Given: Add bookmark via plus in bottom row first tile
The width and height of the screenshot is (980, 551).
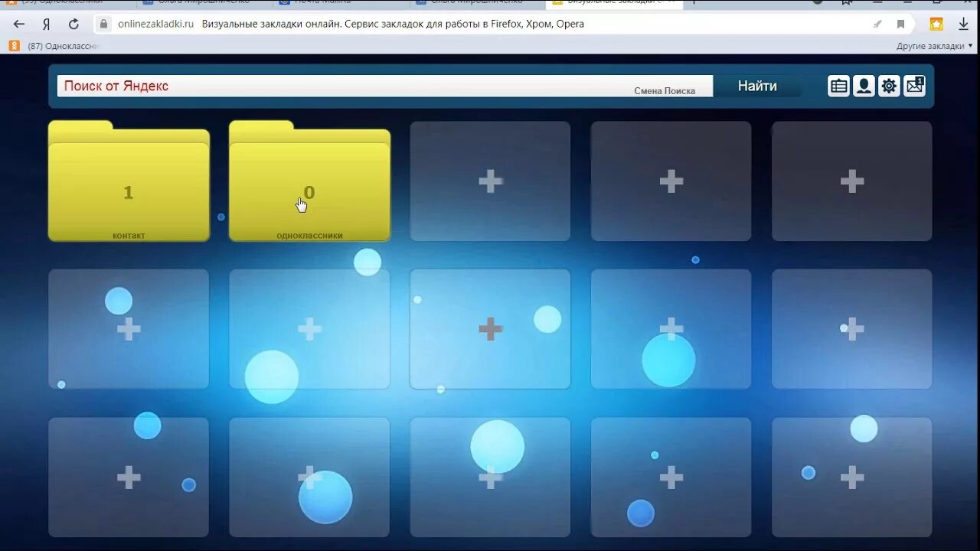Looking at the screenshot, I should click(x=129, y=478).
